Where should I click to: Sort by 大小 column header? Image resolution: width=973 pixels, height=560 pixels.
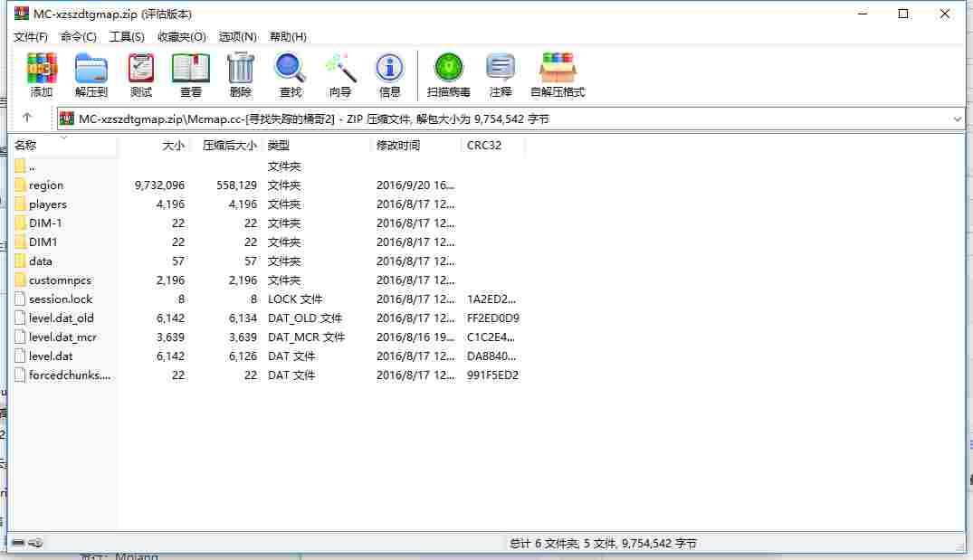click(173, 145)
